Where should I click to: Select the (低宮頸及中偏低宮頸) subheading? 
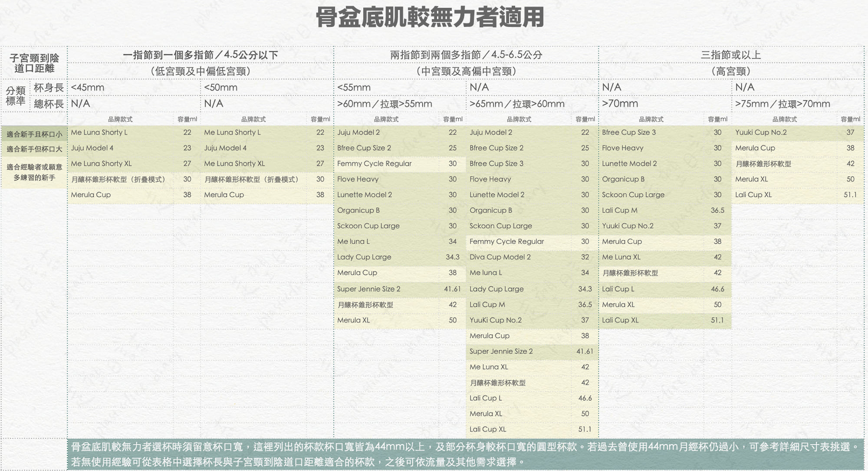click(x=201, y=71)
